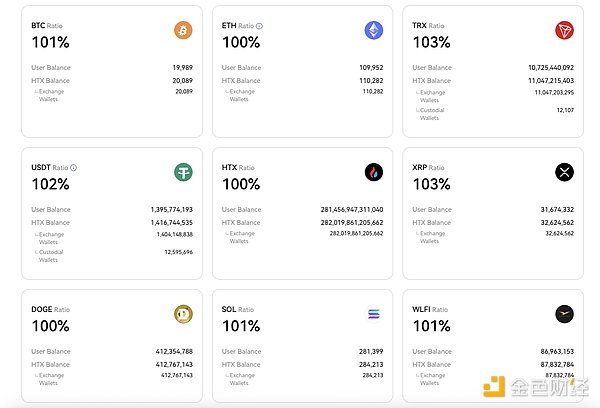Screen dimensions: 600x408
Task: Select the SOL Ratio card title
Action: pyautogui.click(x=238, y=309)
